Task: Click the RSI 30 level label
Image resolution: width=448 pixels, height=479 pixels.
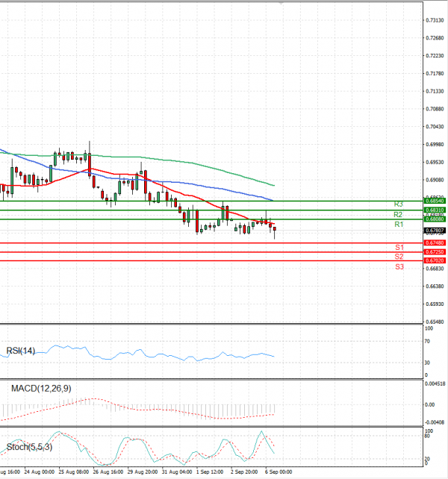Action: point(427,363)
